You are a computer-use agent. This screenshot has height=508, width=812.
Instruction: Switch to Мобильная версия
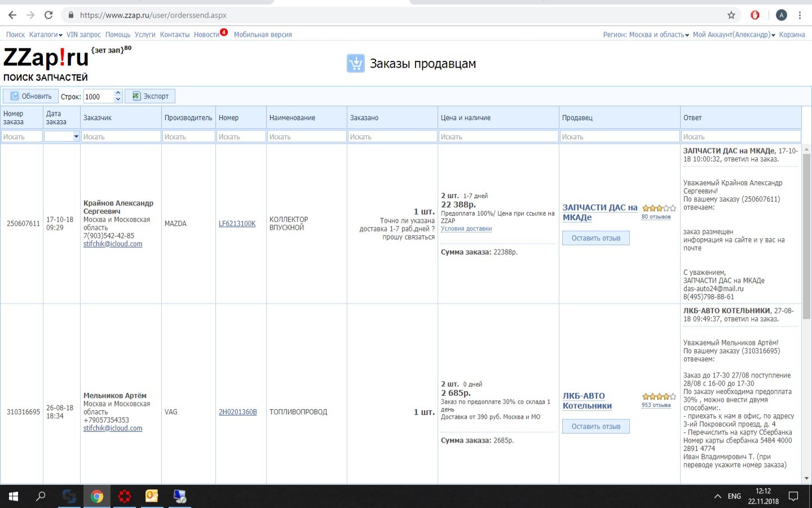(263, 34)
